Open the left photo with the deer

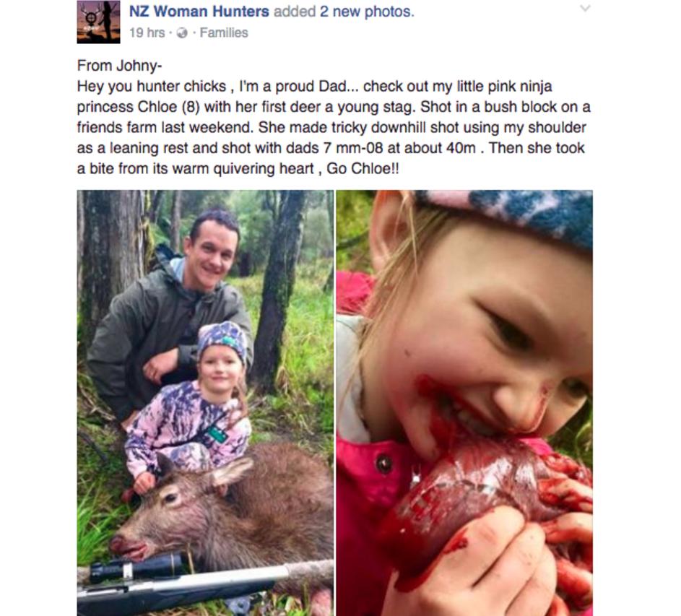tap(205, 403)
